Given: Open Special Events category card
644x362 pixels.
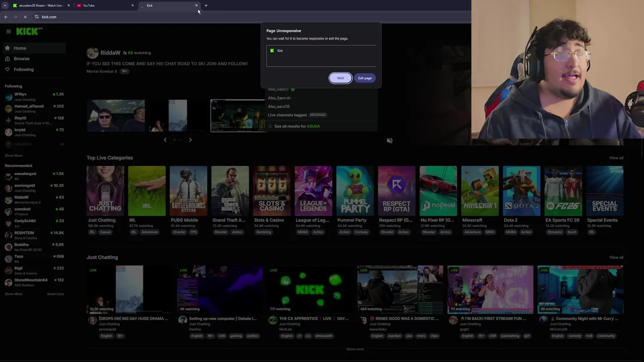Looking at the screenshot, I should coord(605,191).
